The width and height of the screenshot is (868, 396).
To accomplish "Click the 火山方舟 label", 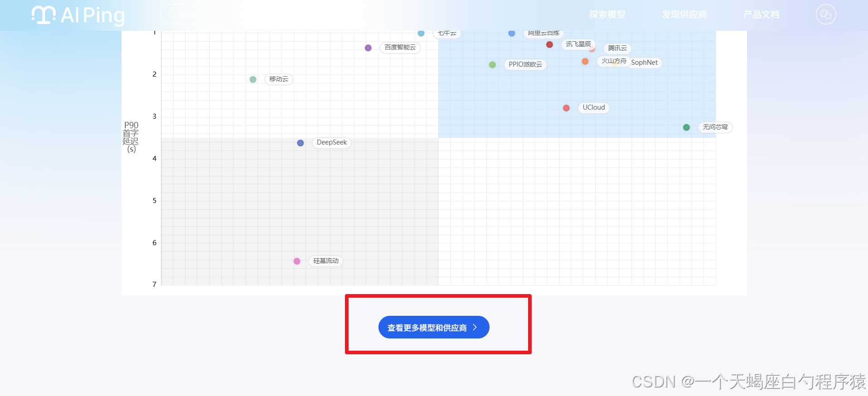I will [x=614, y=61].
